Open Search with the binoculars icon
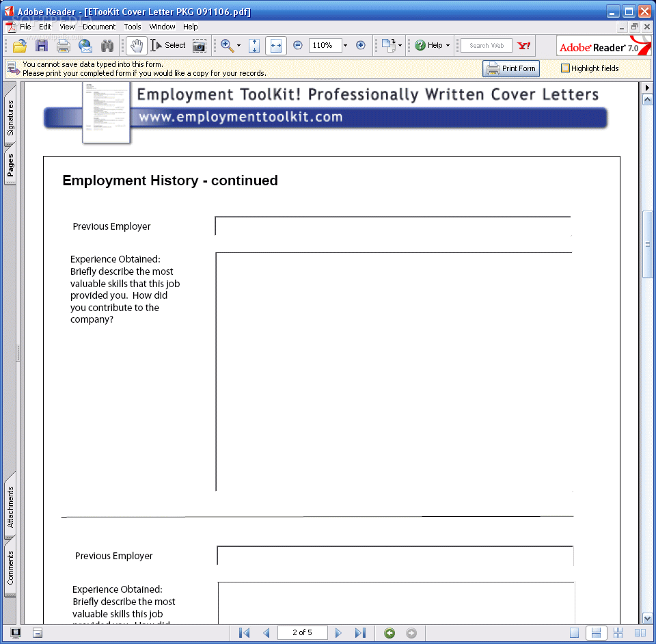656x644 pixels. 107,46
